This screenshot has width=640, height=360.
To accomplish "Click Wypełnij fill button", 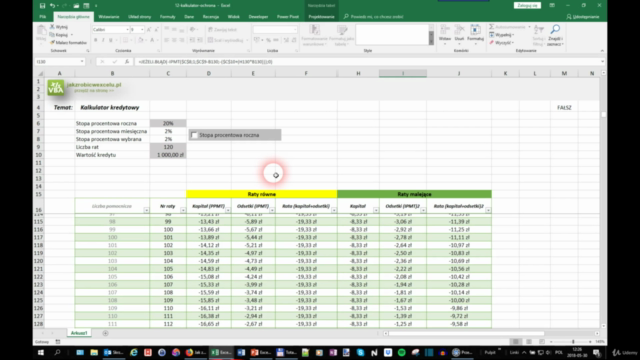I will (502, 35).
